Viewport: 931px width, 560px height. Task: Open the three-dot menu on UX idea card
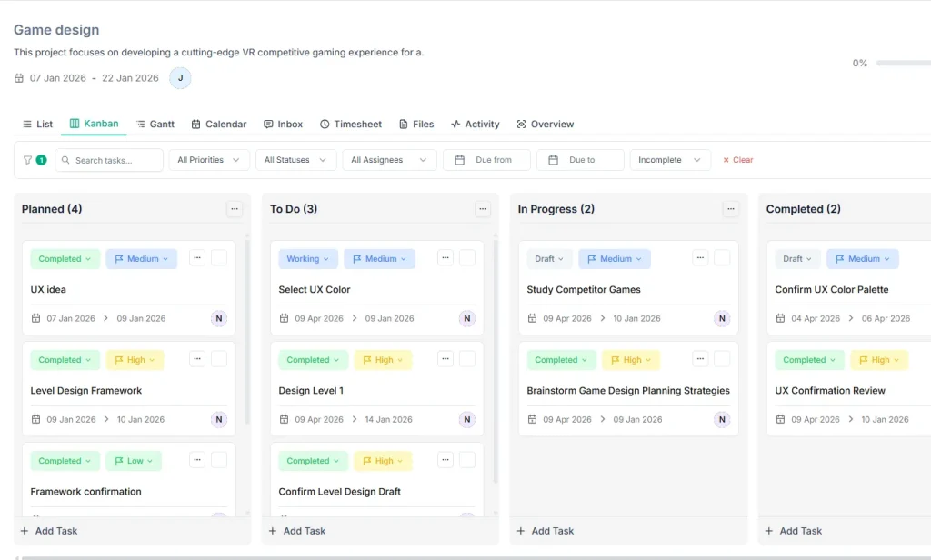(x=197, y=258)
